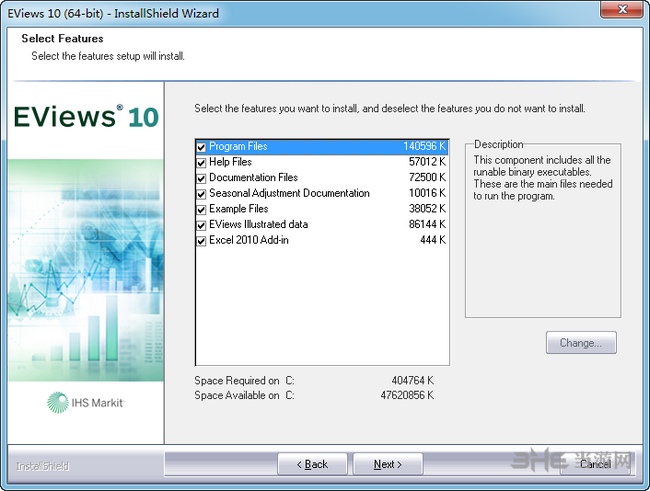Viewport: 650px width, 491px height.
Task: Click the Change... button
Action: tap(581, 343)
